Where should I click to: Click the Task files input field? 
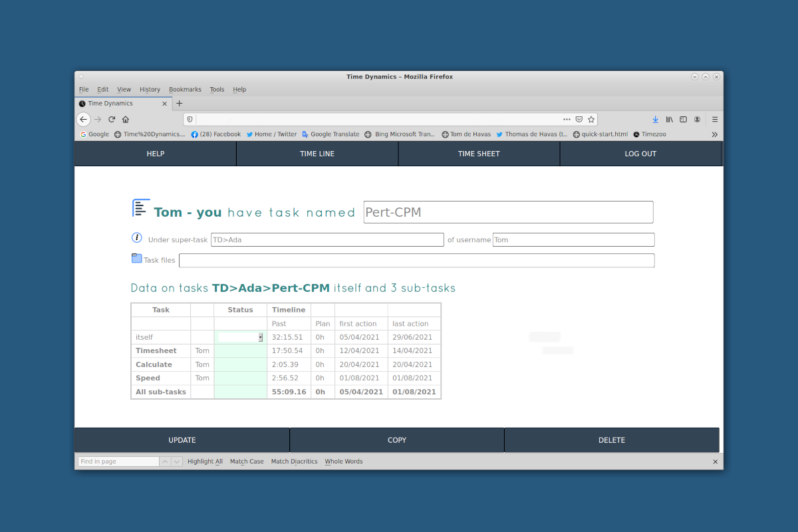(x=417, y=260)
